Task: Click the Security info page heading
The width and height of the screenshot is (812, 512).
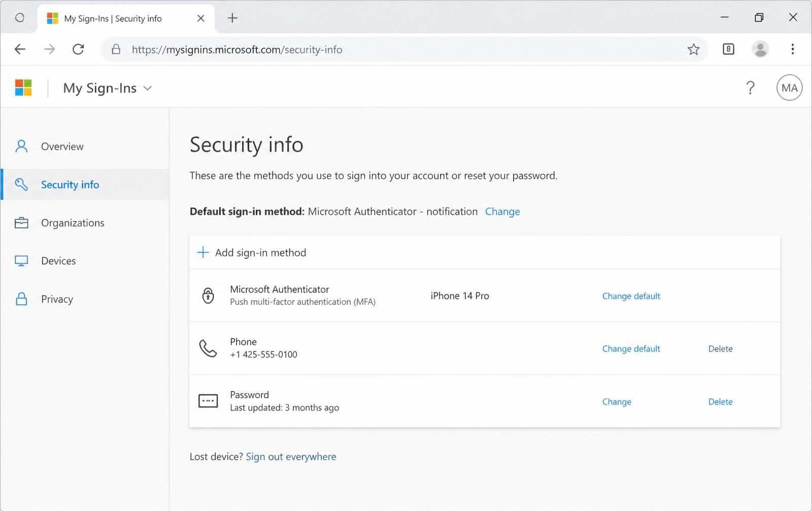Action: click(x=246, y=145)
